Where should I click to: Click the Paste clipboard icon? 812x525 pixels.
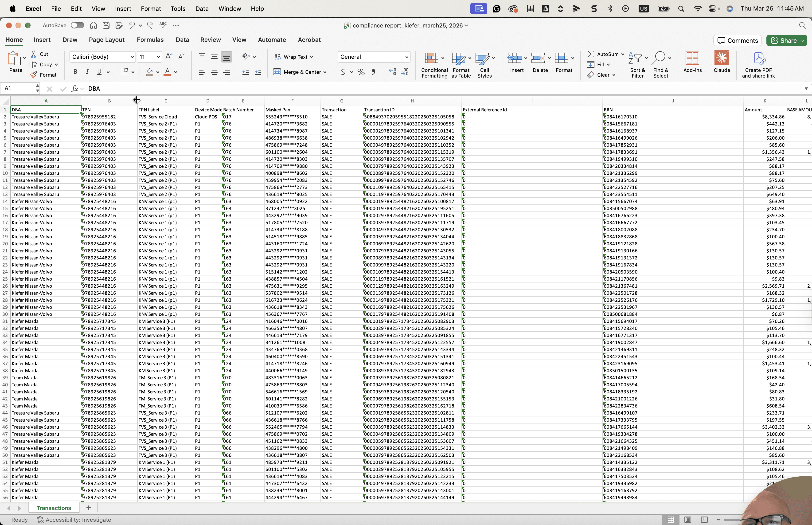(x=14, y=58)
